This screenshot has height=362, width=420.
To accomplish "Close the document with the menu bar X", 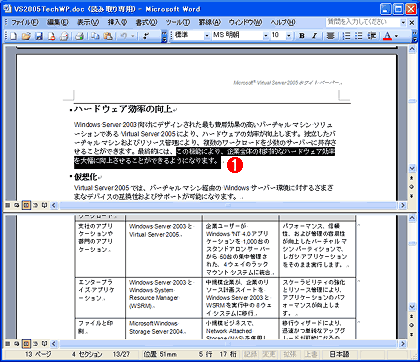I will [413, 22].
